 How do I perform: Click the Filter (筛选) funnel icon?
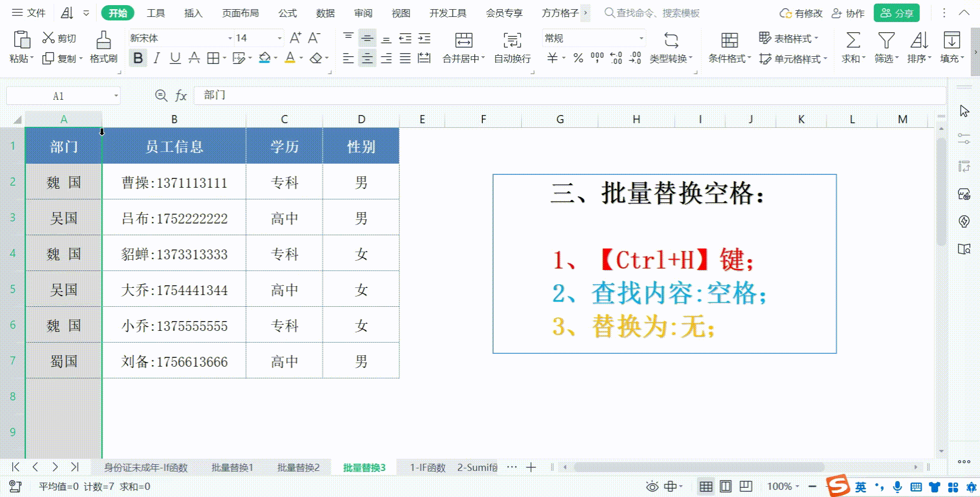886,40
